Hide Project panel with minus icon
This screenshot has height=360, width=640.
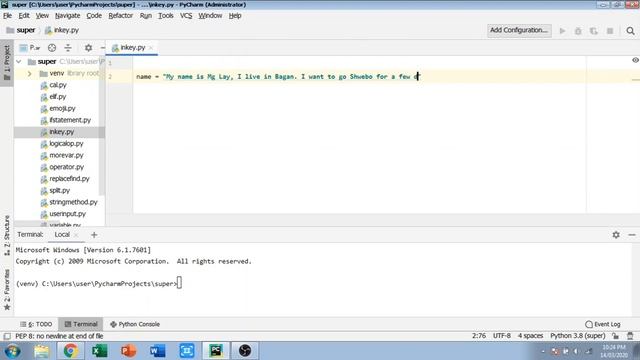pyautogui.click(x=102, y=48)
